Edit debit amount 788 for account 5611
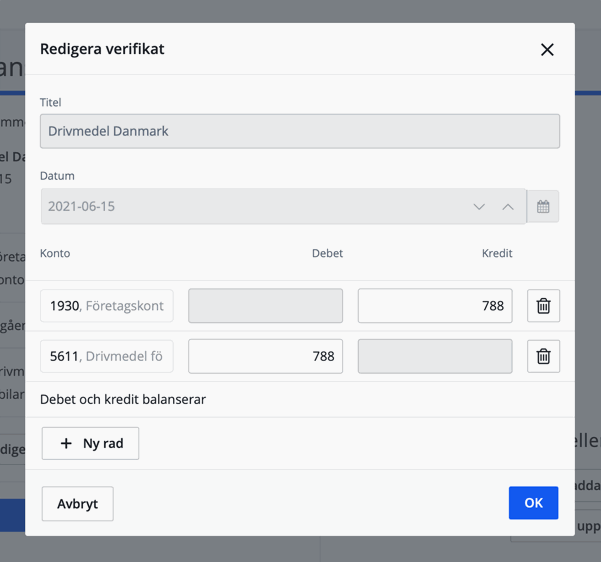601x562 pixels. click(x=265, y=356)
